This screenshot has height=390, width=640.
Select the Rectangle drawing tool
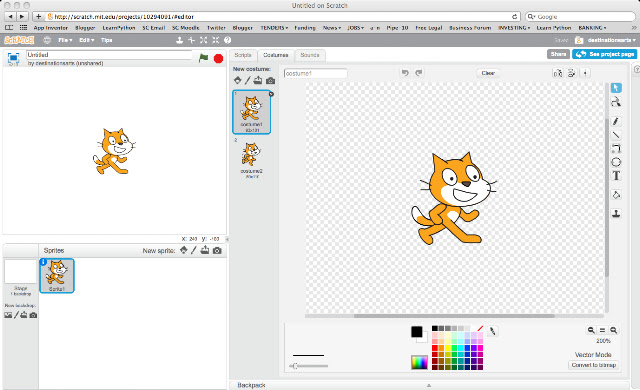coord(616,148)
